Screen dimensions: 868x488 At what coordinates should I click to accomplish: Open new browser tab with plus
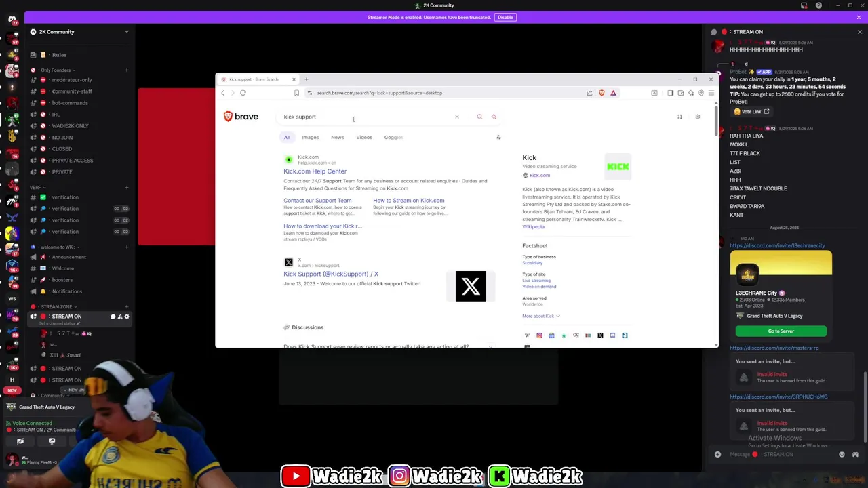point(306,79)
